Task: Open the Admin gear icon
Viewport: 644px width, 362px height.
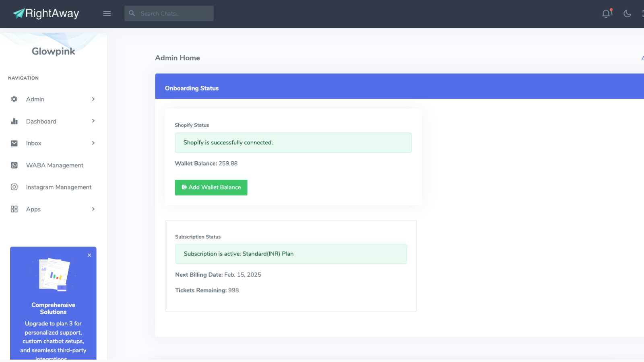Action: click(14, 99)
